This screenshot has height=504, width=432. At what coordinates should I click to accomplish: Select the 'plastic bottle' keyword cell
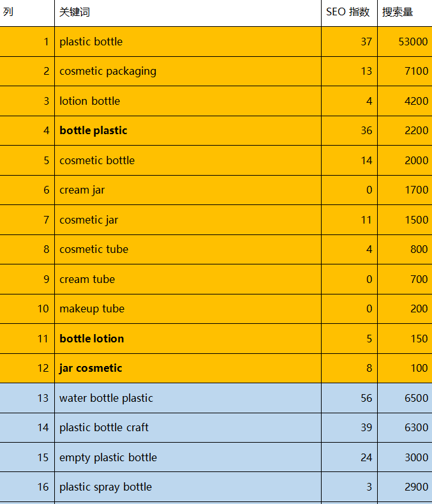coord(188,42)
